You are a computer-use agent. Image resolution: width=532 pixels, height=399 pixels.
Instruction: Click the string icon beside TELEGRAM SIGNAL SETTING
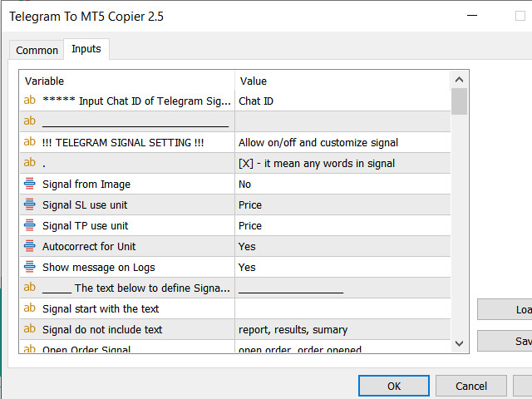[x=30, y=142]
